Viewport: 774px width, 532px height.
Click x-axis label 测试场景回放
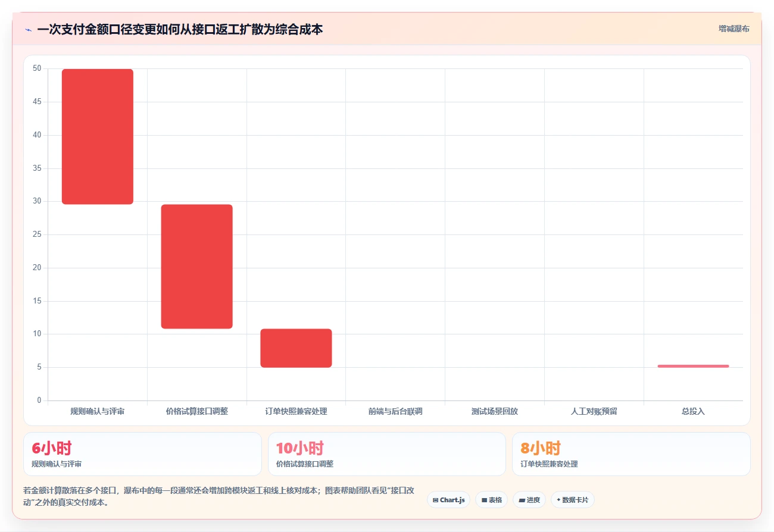point(495,411)
